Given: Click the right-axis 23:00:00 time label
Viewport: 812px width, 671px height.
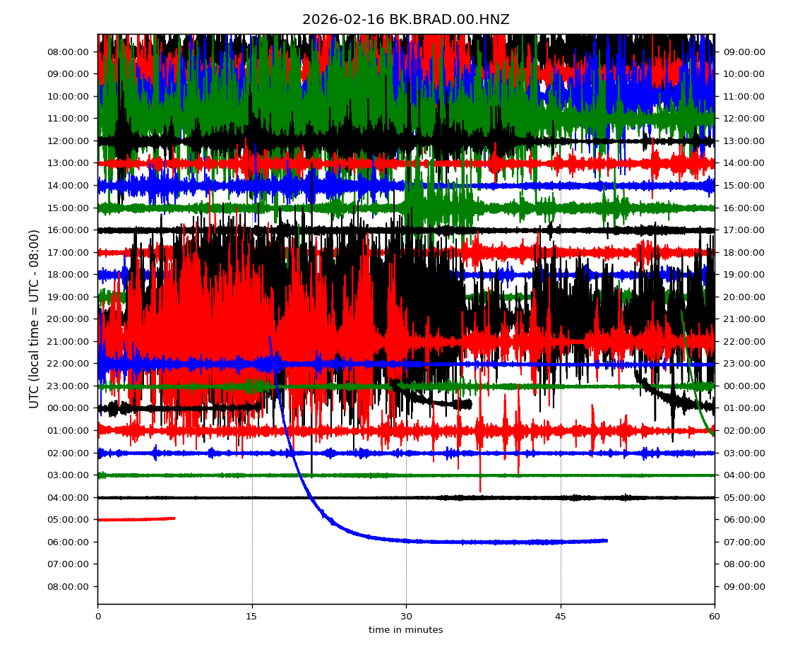Looking at the screenshot, I should click(x=744, y=363).
